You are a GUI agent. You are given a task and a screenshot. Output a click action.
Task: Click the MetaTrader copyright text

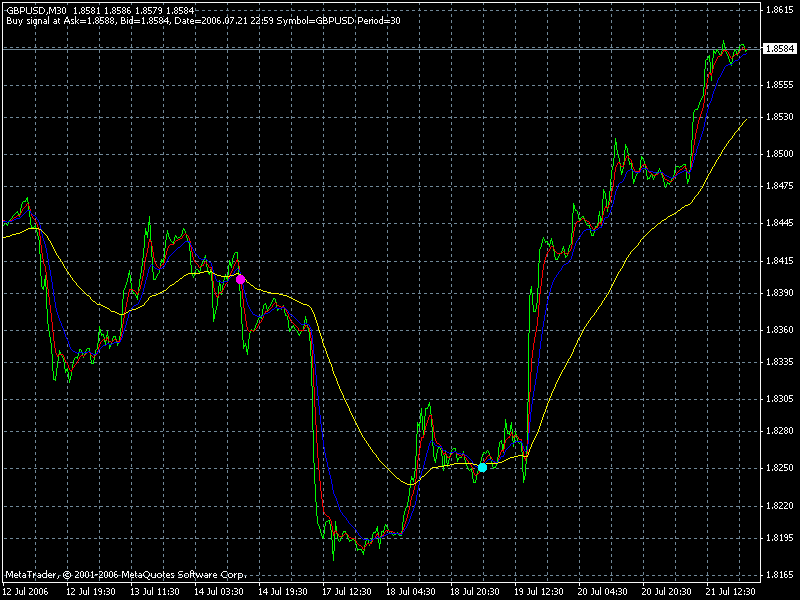126,575
